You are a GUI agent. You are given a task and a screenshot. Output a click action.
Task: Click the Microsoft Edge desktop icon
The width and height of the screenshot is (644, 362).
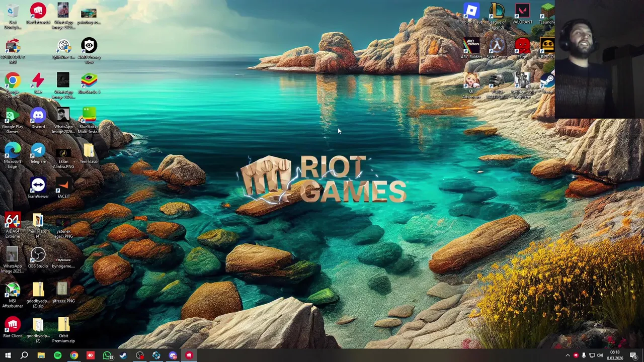[x=13, y=155]
